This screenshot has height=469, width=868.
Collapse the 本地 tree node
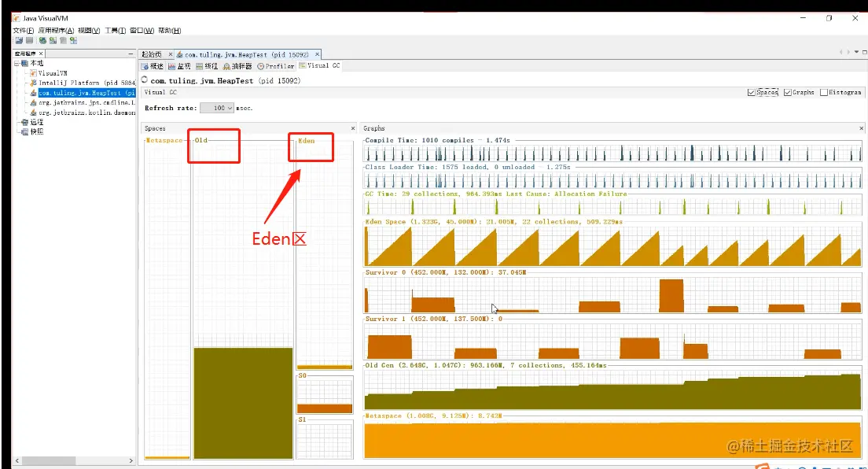tap(17, 63)
